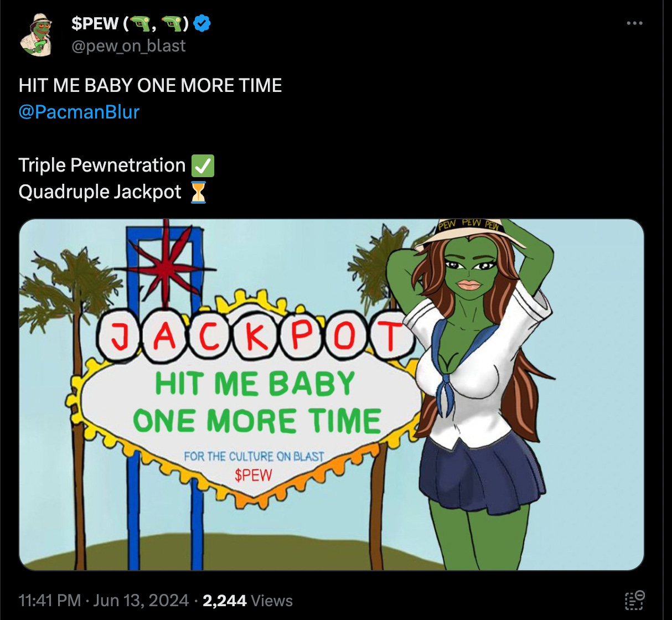Open the three-dot more options menu
The width and height of the screenshot is (672, 620).
coord(634,23)
